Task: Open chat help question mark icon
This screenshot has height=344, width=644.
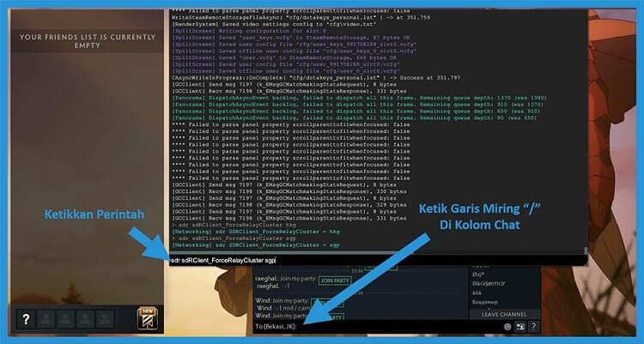Action: pyautogui.click(x=533, y=327)
